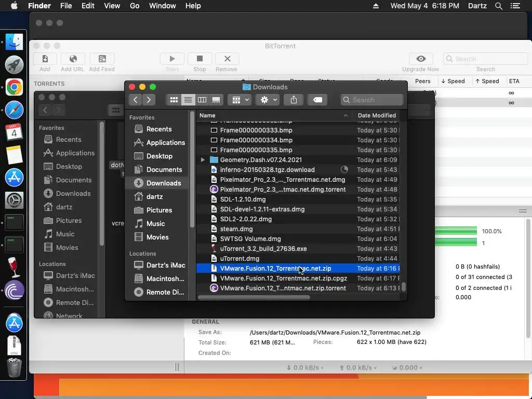The width and height of the screenshot is (532, 399).
Task: Click Spotlight search icon in menu bar
Action: click(x=499, y=6)
